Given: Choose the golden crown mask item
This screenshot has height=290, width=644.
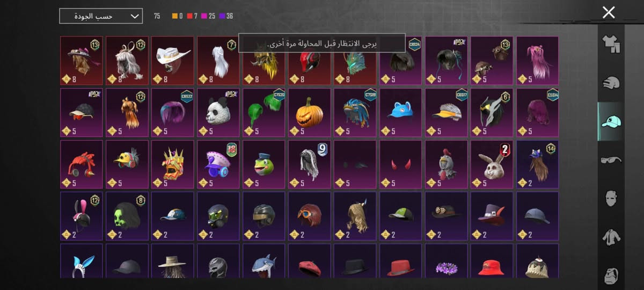Looking at the screenshot, I should [x=173, y=164].
